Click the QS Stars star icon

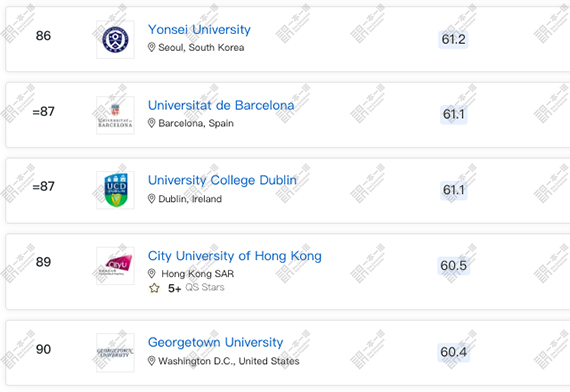(x=154, y=288)
